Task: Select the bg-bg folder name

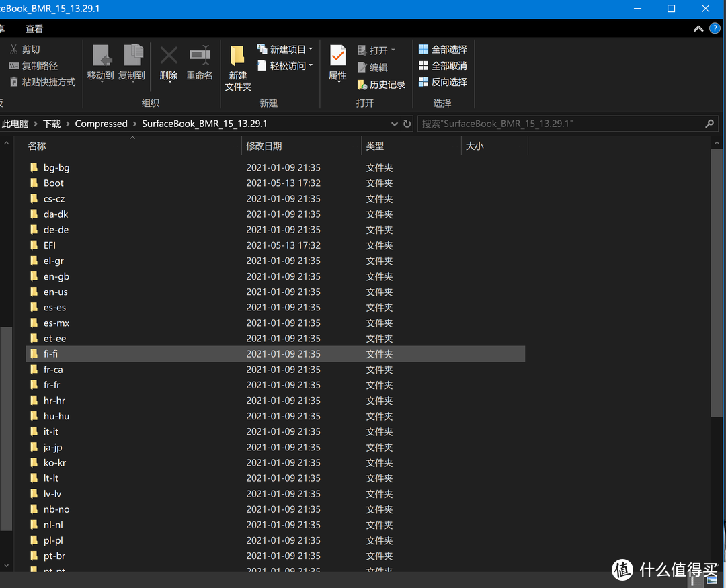Action: coord(56,167)
